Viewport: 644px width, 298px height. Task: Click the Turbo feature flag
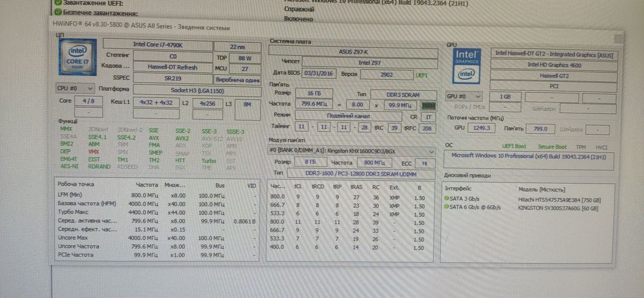point(209,161)
